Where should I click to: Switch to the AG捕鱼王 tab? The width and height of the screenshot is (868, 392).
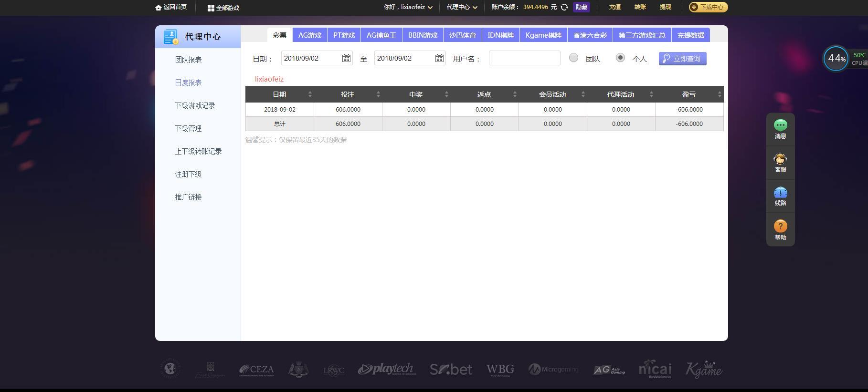pos(381,35)
